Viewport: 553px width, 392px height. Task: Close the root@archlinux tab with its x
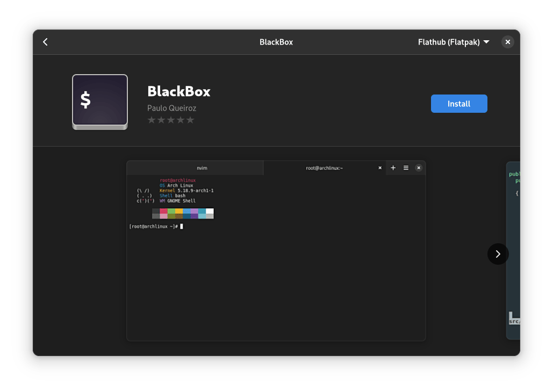[380, 168]
